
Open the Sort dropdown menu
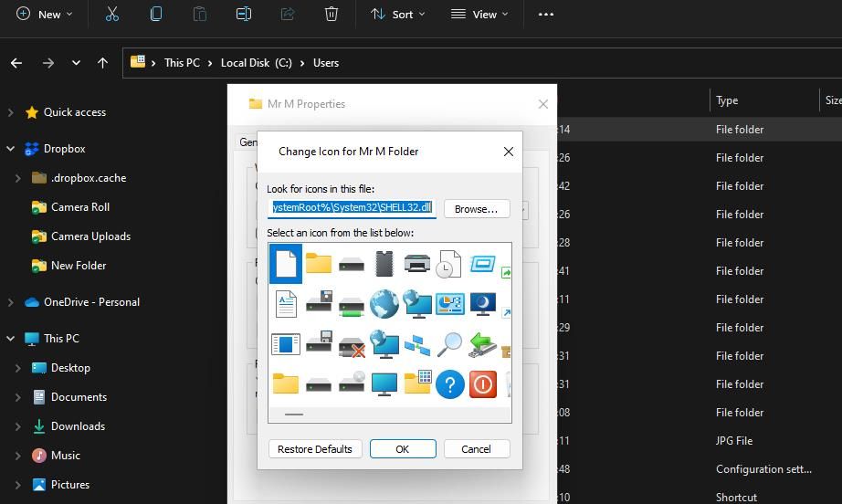point(397,14)
